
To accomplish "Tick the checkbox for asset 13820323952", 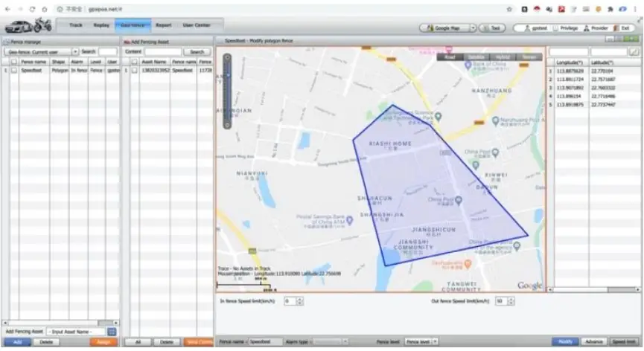I will point(134,71).
